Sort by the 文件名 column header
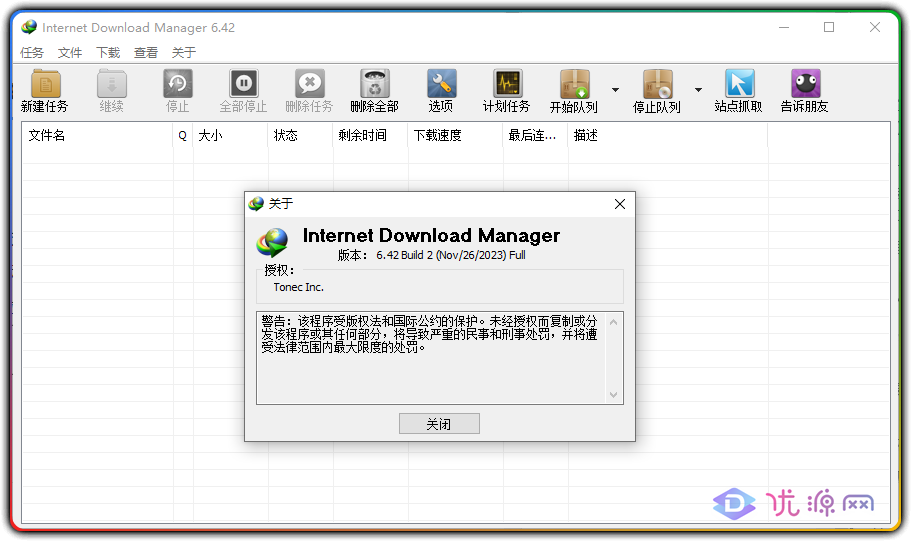 (x=98, y=135)
